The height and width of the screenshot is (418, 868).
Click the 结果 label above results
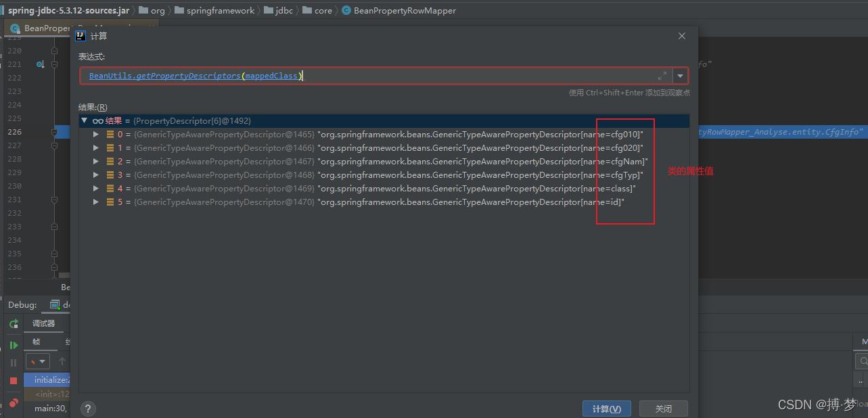93,107
